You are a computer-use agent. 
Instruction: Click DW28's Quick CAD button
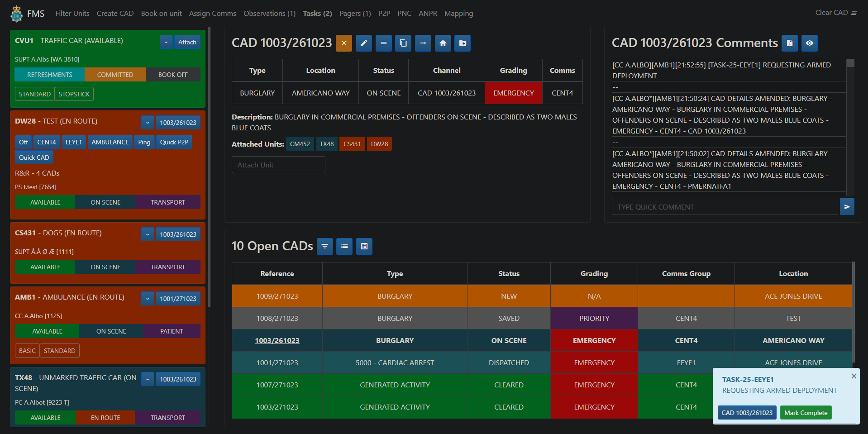point(34,157)
